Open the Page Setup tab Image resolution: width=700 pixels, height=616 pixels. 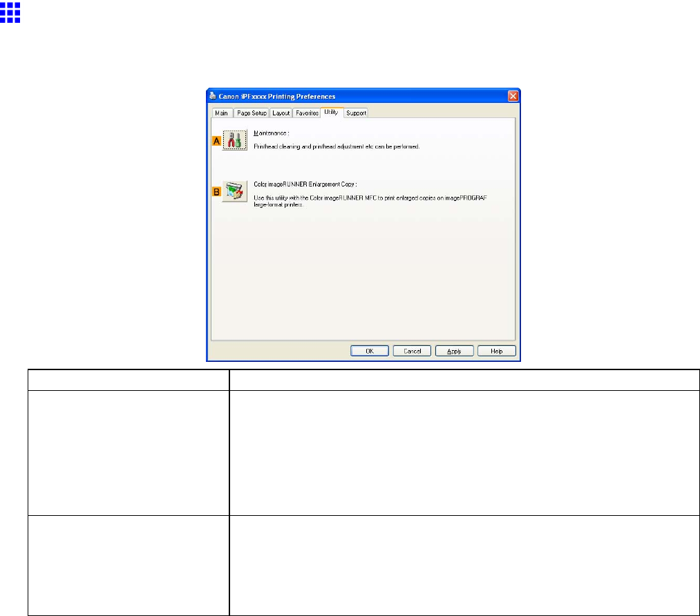[x=252, y=113]
